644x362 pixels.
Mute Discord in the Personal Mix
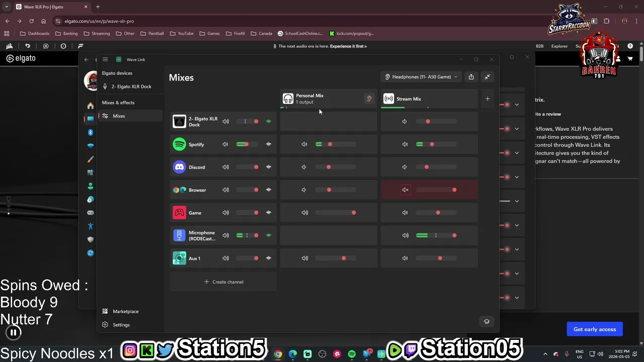(304, 167)
